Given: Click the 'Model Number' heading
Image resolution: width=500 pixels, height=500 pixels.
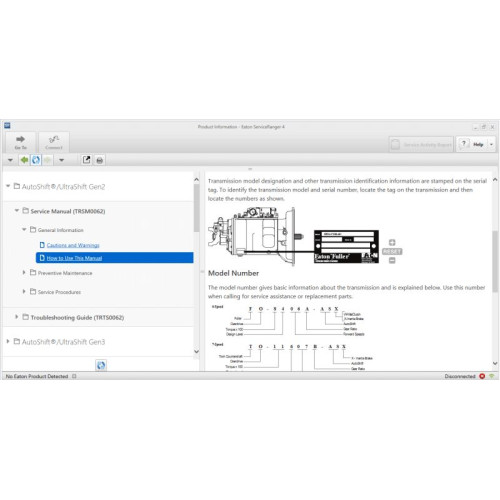Looking at the screenshot, I should pos(233,273).
